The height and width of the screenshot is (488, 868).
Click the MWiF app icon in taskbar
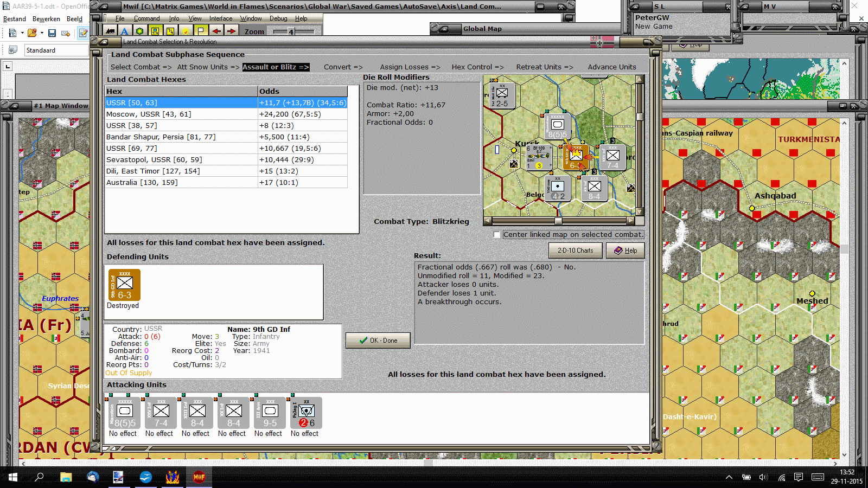[x=199, y=477]
